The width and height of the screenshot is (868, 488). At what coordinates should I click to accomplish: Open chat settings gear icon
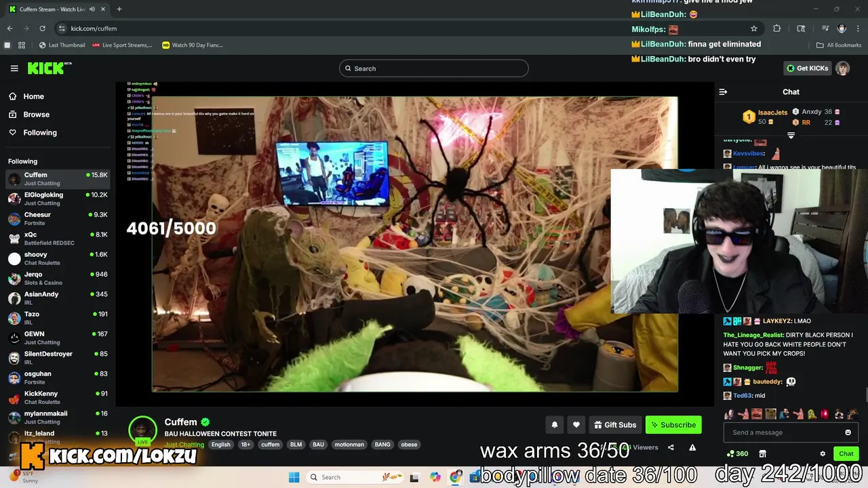(x=823, y=453)
